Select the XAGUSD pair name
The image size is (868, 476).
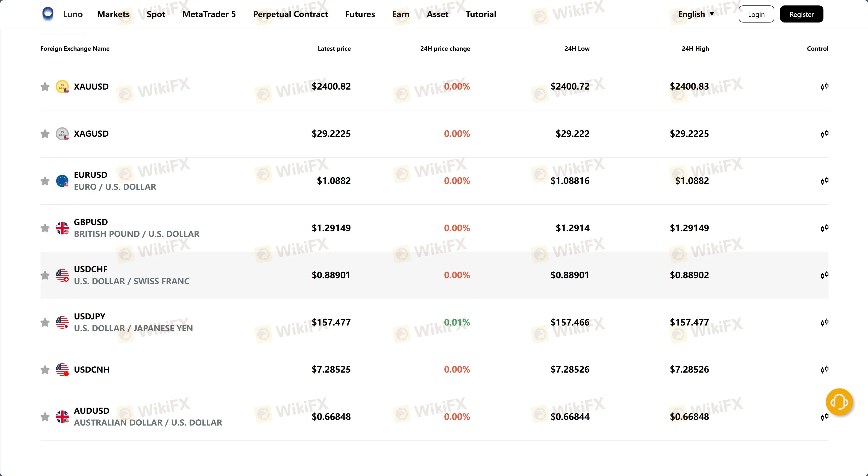pyautogui.click(x=91, y=134)
